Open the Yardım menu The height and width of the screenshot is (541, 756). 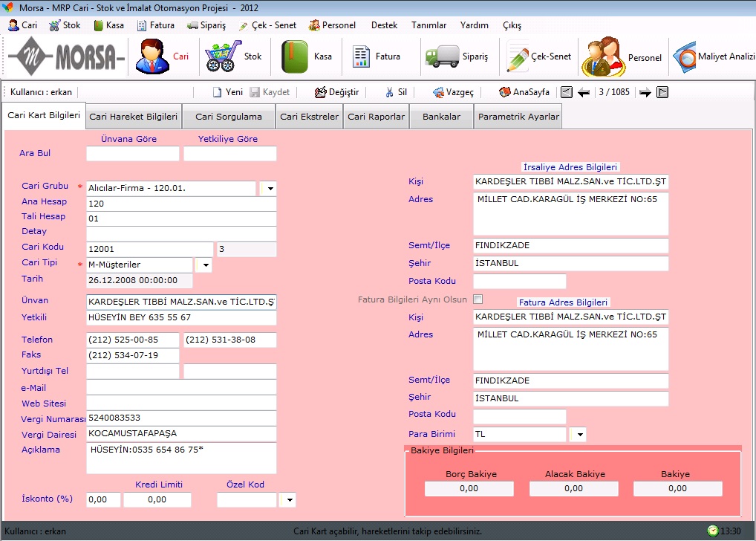[x=474, y=25]
